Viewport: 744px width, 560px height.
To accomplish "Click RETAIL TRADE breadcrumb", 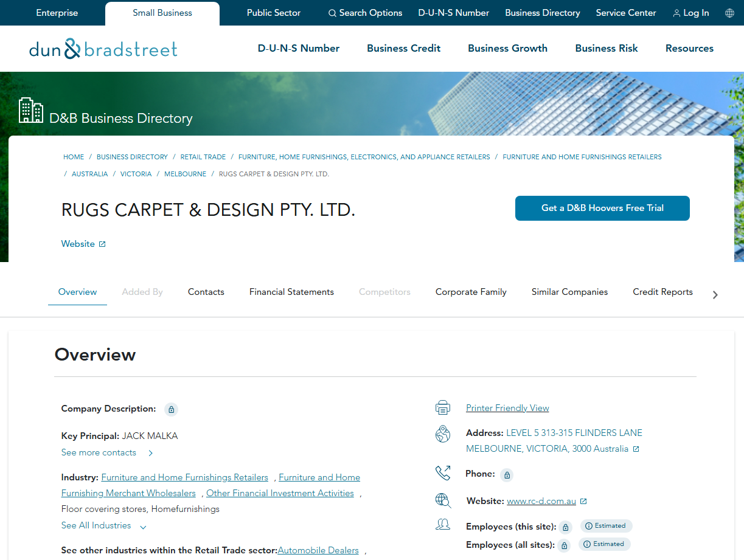I will pyautogui.click(x=203, y=157).
